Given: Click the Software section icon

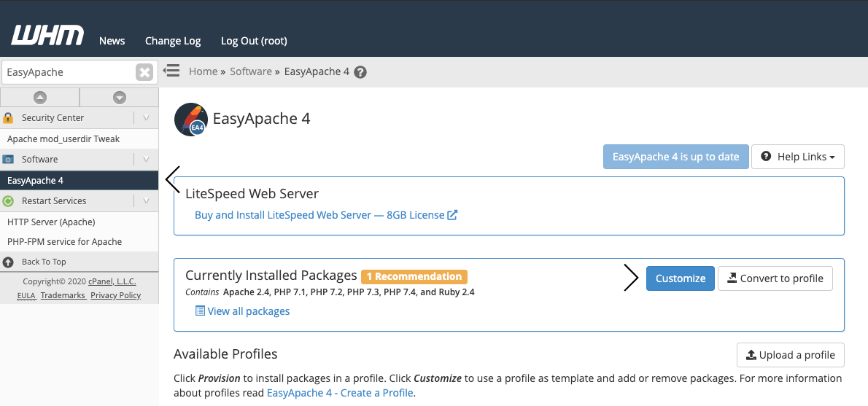Looking at the screenshot, I should coord(8,160).
